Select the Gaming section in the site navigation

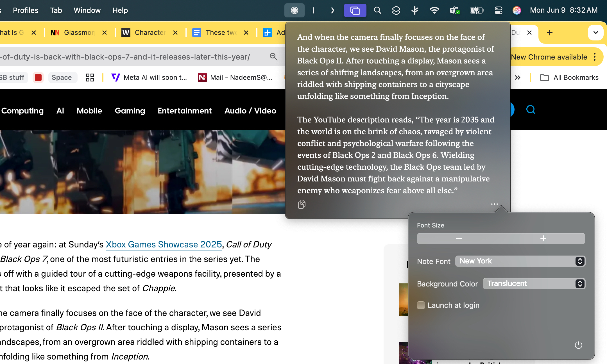[130, 111]
